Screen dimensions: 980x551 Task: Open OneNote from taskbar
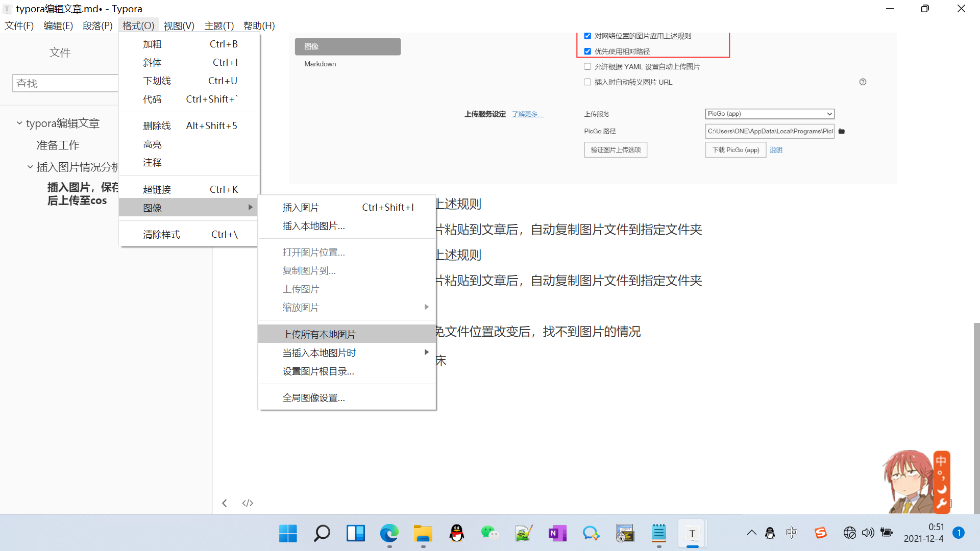tap(557, 534)
